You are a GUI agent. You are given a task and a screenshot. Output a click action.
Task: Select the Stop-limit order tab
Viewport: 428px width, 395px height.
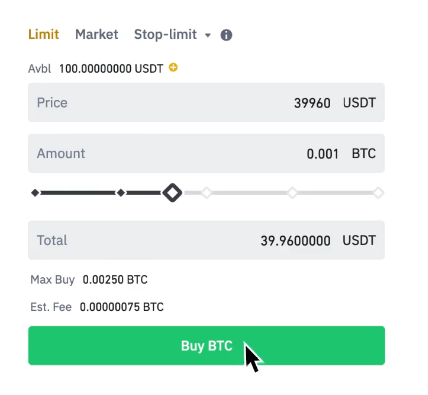(x=165, y=34)
